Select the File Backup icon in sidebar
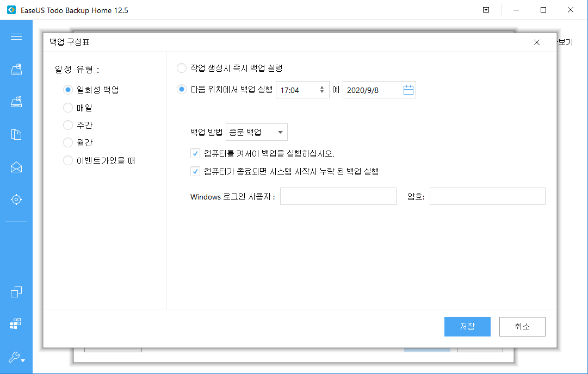The width and height of the screenshot is (588, 374). (16, 134)
